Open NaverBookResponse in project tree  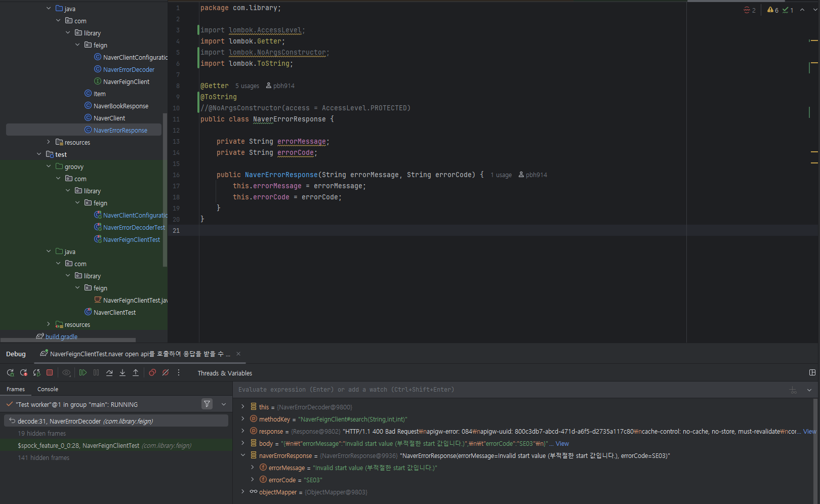tap(120, 106)
